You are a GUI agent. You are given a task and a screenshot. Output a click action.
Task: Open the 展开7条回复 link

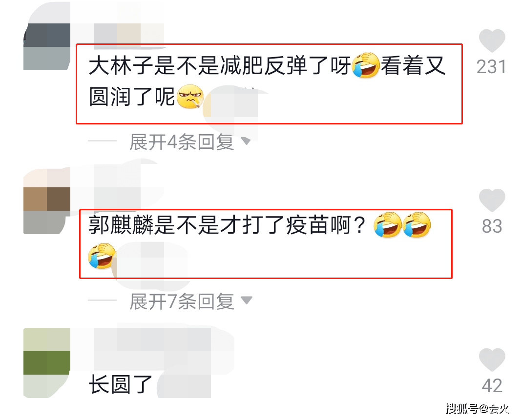pos(182,301)
